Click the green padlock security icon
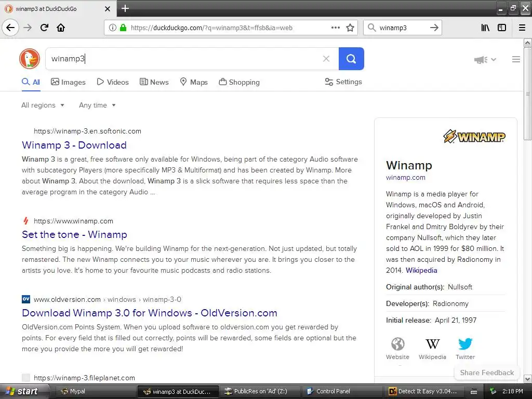Image resolution: width=532 pixels, height=399 pixels. (x=123, y=28)
